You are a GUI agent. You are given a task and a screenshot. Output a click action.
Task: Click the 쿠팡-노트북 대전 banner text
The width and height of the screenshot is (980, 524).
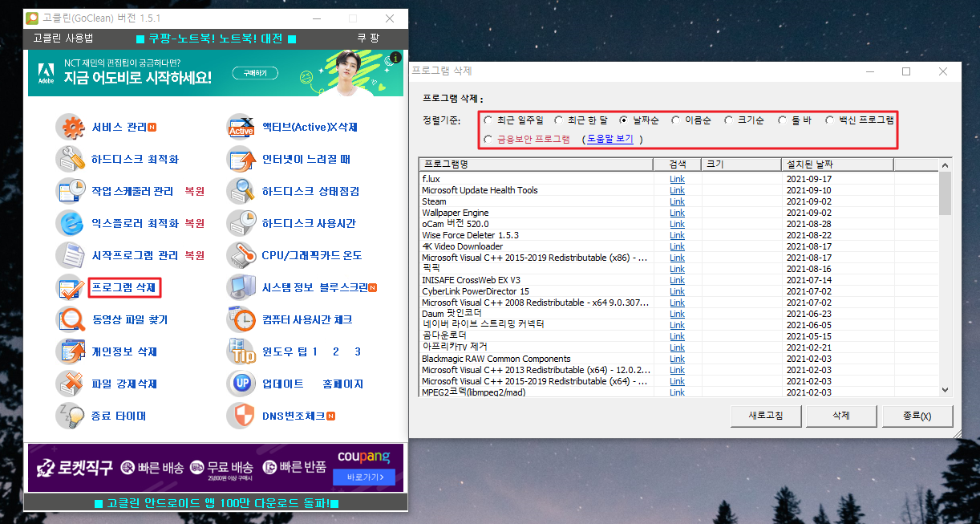tap(216, 39)
